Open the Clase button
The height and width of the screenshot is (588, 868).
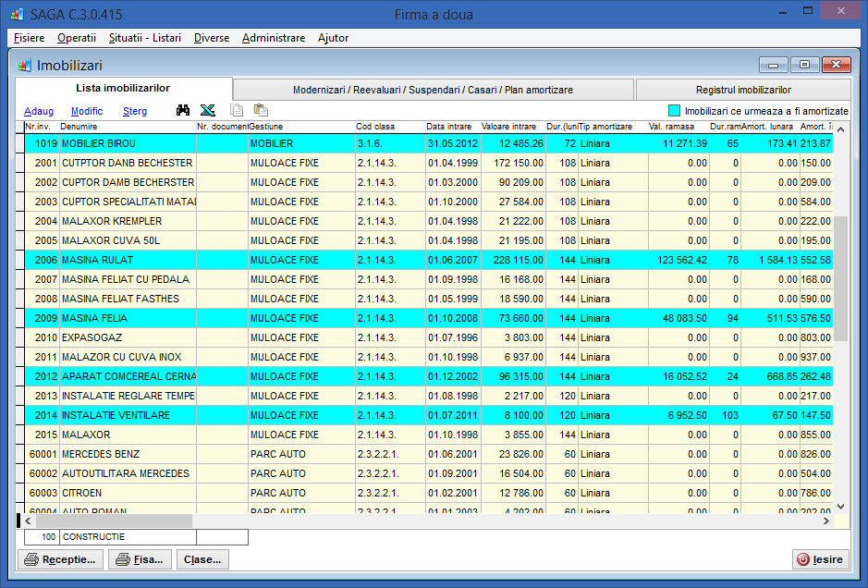[x=202, y=559]
